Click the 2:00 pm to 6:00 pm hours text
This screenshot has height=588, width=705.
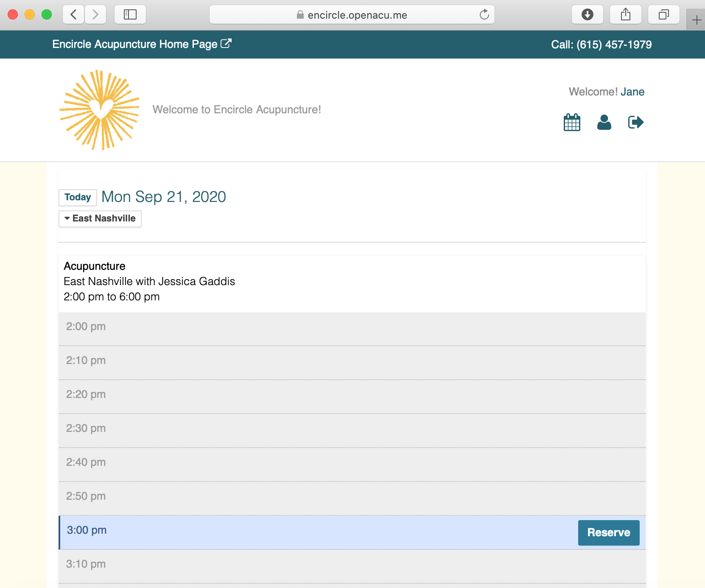pos(112,297)
